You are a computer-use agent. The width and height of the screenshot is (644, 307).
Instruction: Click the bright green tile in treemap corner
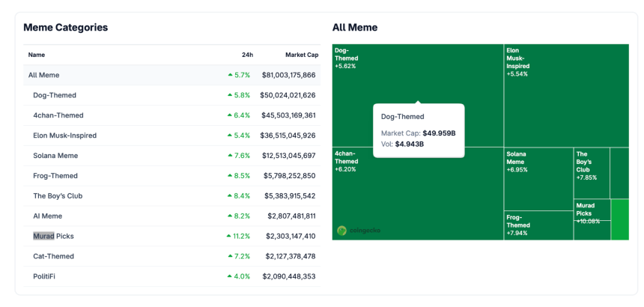620,219
